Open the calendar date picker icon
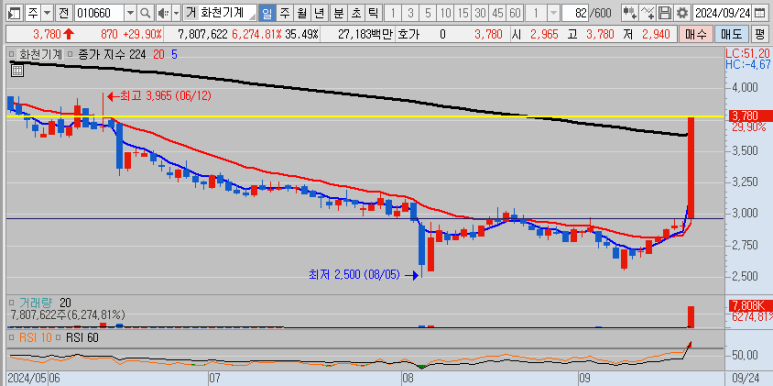 [759, 13]
